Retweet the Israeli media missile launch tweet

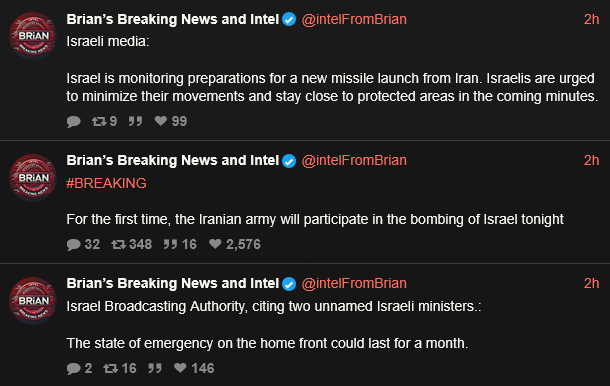104,121
